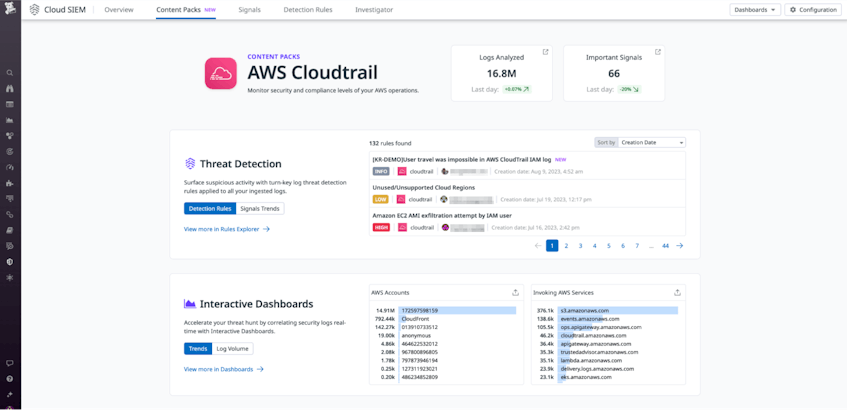This screenshot has height=410, width=847.
Task: Select the Content Packs tab
Action: pyautogui.click(x=186, y=10)
